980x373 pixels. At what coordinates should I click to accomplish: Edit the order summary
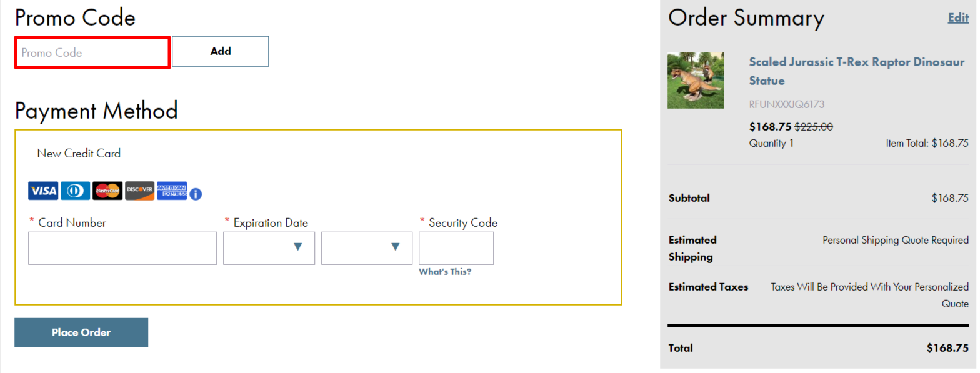(958, 17)
